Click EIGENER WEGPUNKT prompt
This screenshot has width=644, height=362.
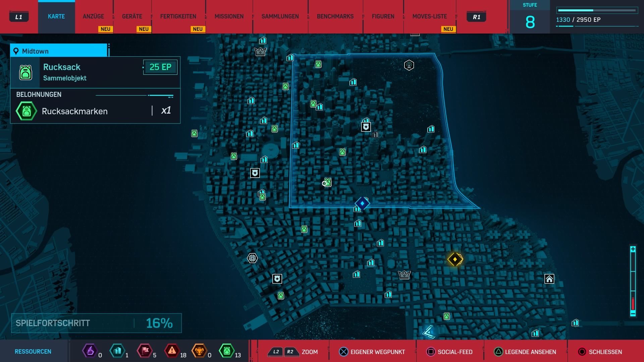[x=372, y=352]
